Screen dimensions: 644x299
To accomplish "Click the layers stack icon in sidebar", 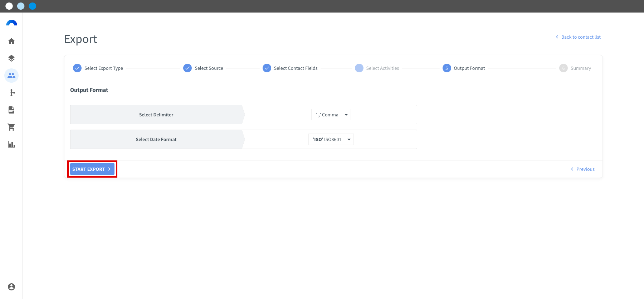I will point(11,58).
